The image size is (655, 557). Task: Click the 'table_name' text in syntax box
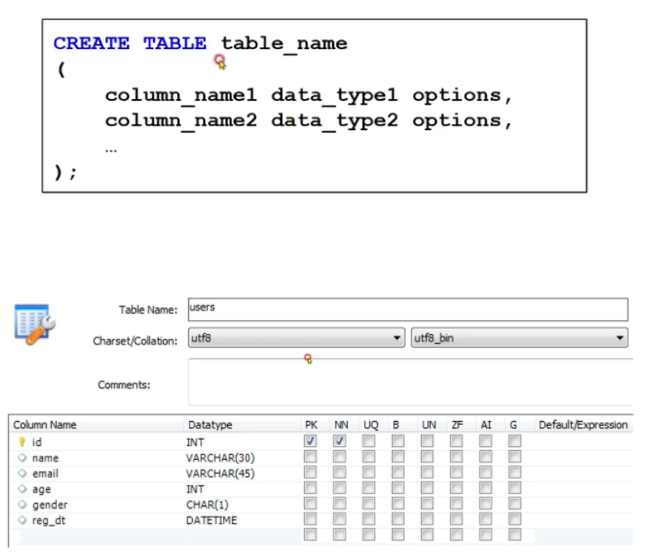(284, 44)
